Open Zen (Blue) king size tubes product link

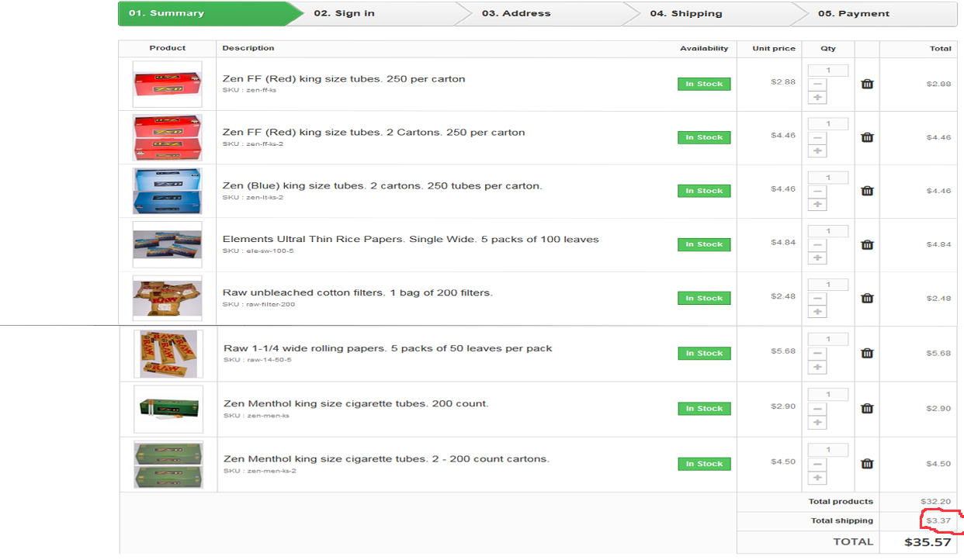(382, 186)
